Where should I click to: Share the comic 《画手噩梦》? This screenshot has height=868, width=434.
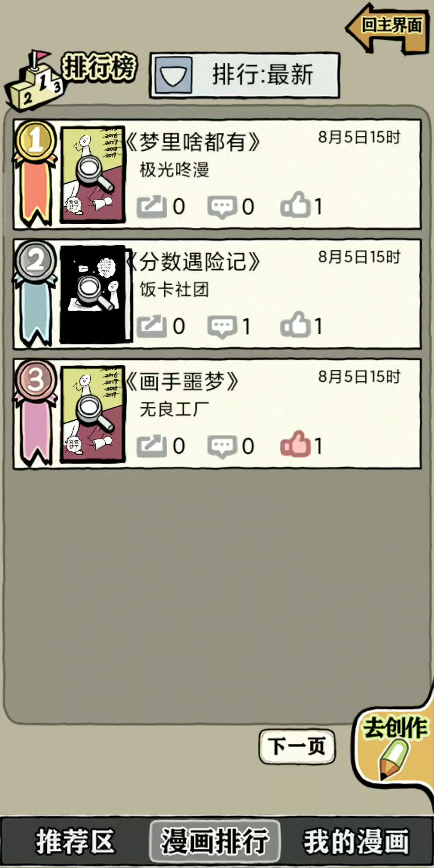pos(151,446)
